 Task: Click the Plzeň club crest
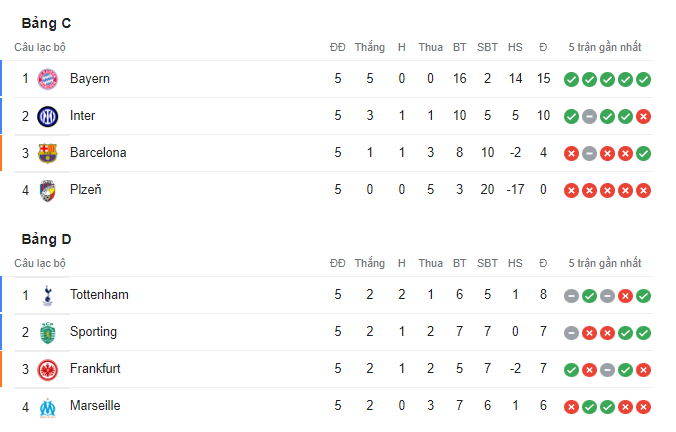tap(47, 191)
